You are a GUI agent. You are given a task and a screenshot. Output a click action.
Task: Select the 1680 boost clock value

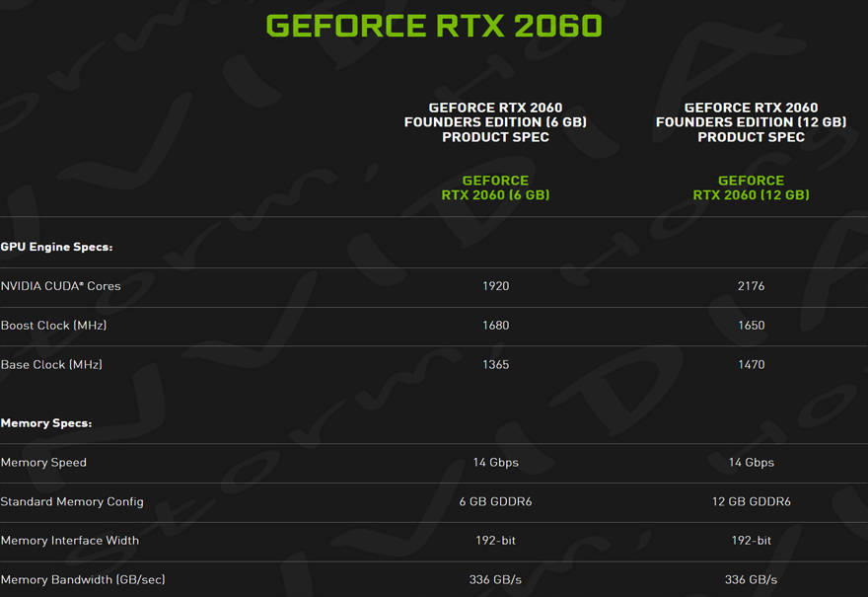click(x=495, y=326)
